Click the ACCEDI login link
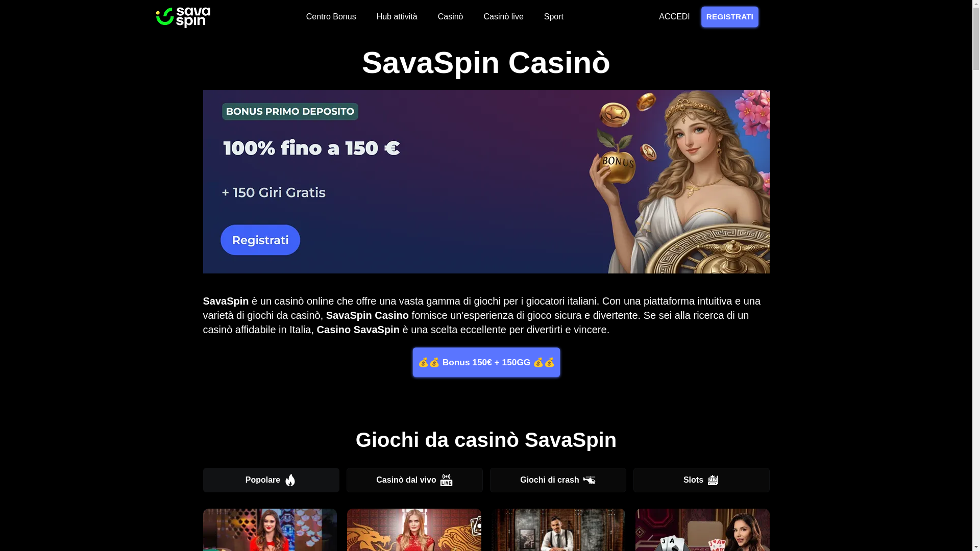 point(674,17)
